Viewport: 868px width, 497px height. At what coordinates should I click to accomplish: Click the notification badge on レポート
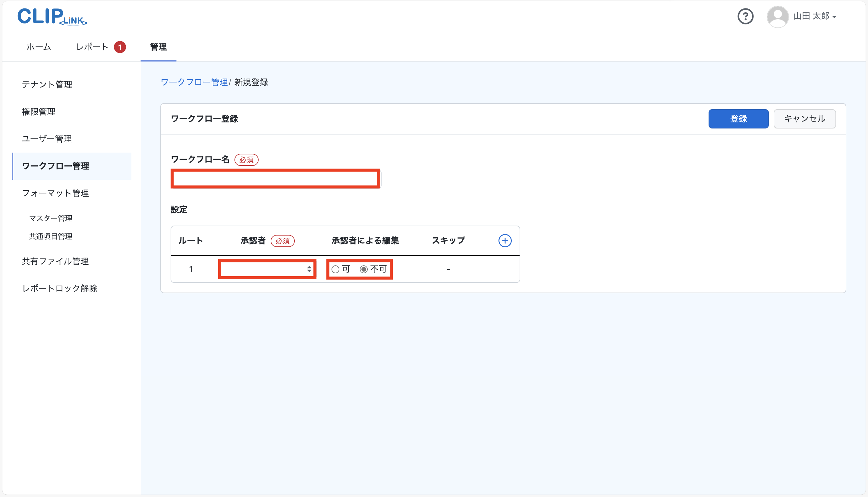120,47
